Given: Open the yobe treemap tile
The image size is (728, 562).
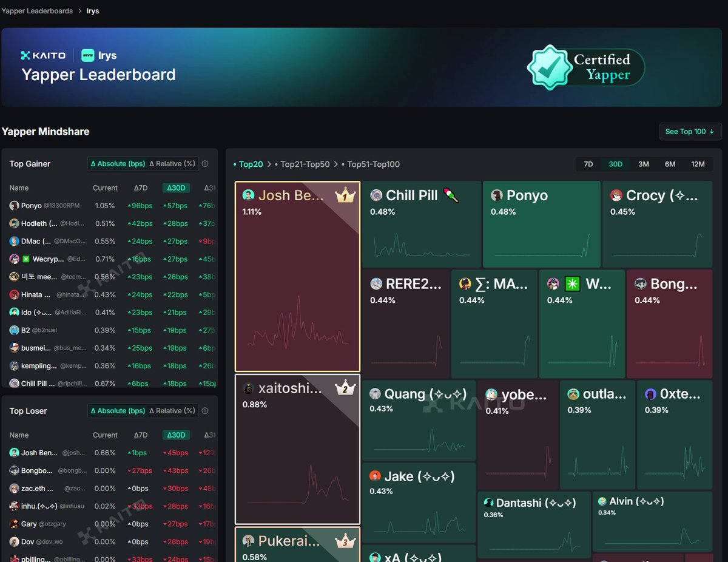Looking at the screenshot, I should coord(517,435).
